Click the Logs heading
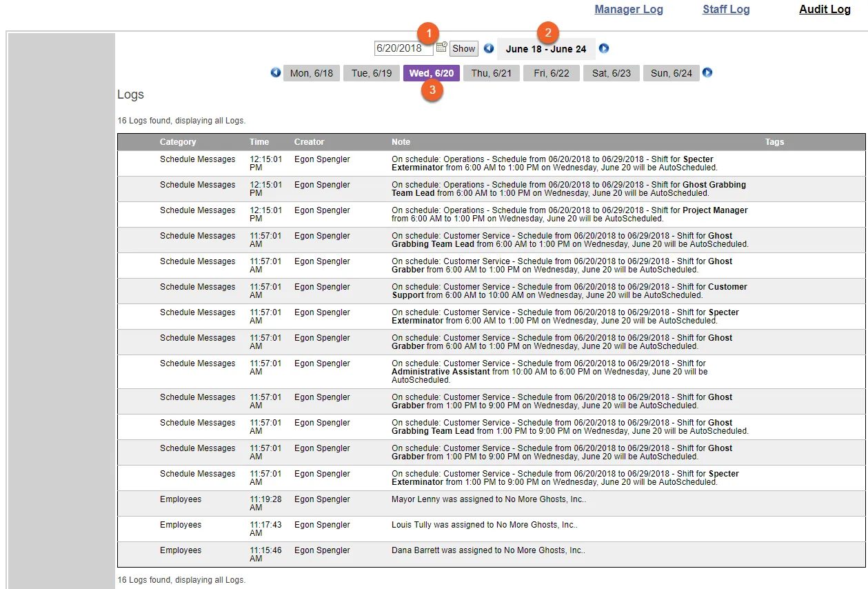The image size is (868, 589). (130, 94)
